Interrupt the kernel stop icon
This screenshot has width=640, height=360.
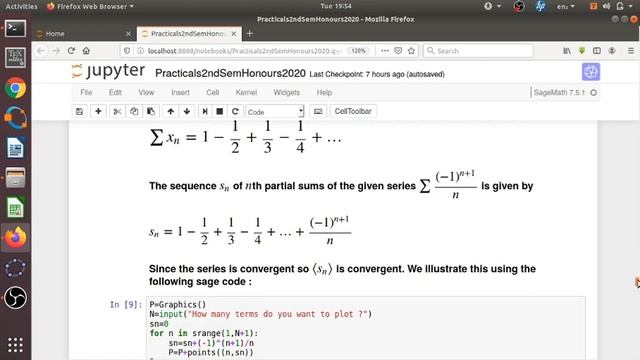[220, 111]
